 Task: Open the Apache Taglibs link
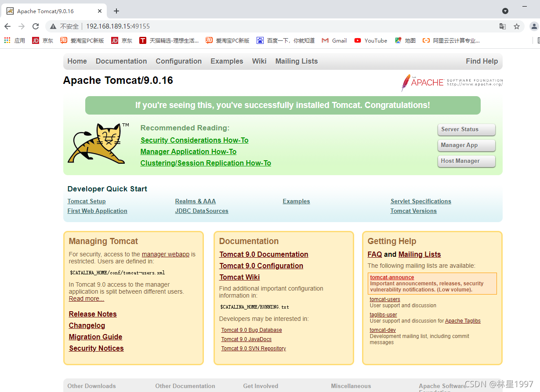click(x=463, y=321)
